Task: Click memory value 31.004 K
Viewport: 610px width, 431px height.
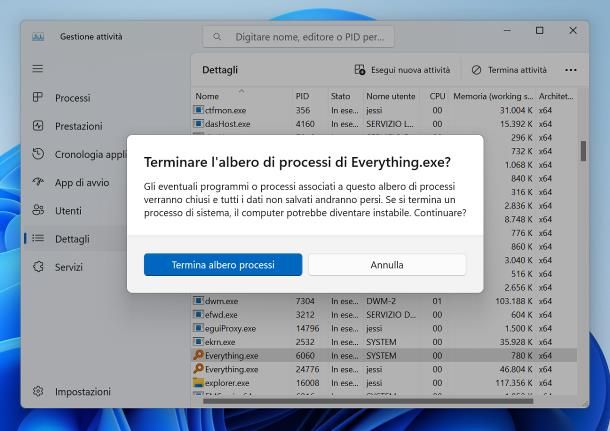Action: click(x=516, y=110)
